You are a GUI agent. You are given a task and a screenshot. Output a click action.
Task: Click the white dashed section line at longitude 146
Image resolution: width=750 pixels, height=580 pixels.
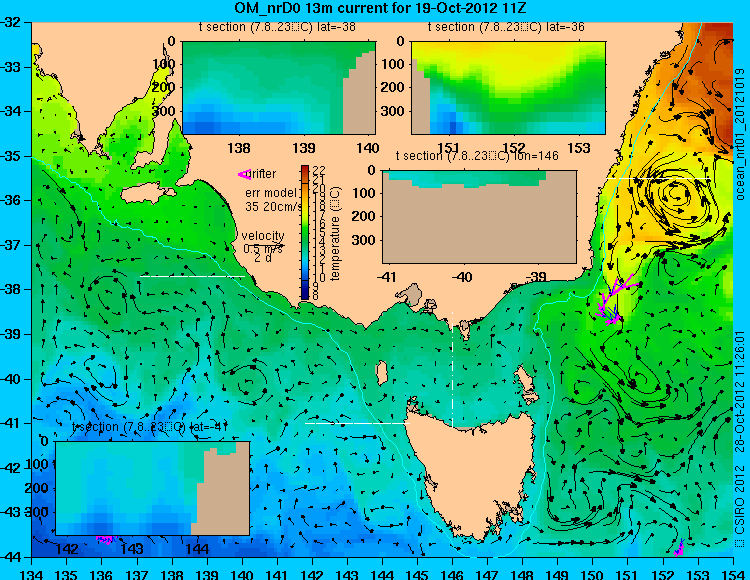452,369
